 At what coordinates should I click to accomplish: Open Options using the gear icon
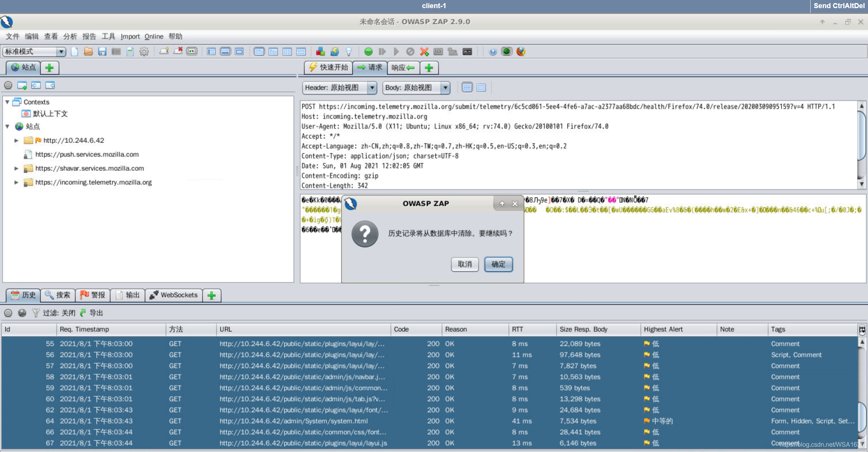(144, 52)
